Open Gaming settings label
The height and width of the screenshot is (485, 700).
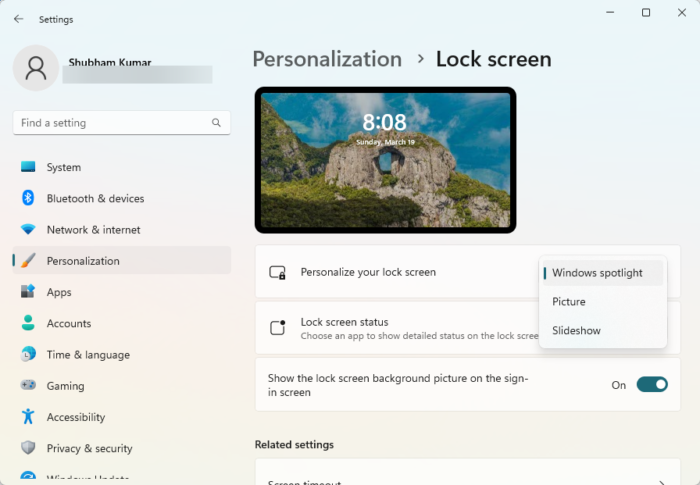(65, 386)
